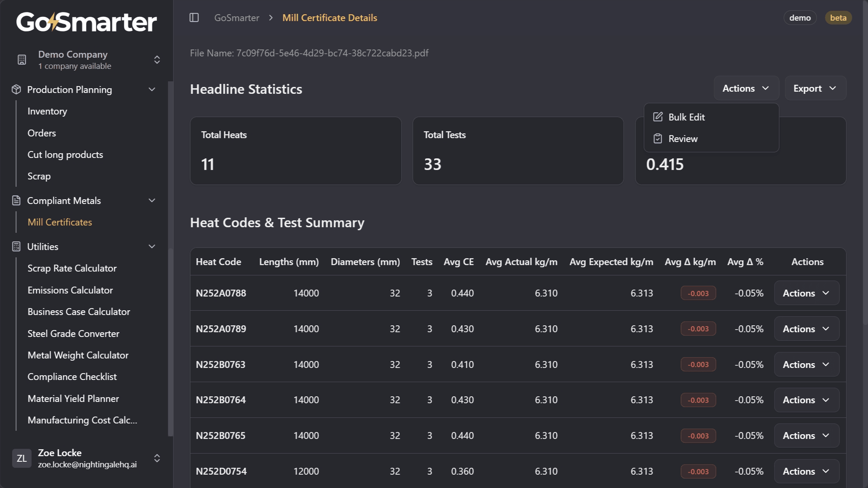Close the header Actions dropdown
Viewport: 868px width, 488px height.
746,88
